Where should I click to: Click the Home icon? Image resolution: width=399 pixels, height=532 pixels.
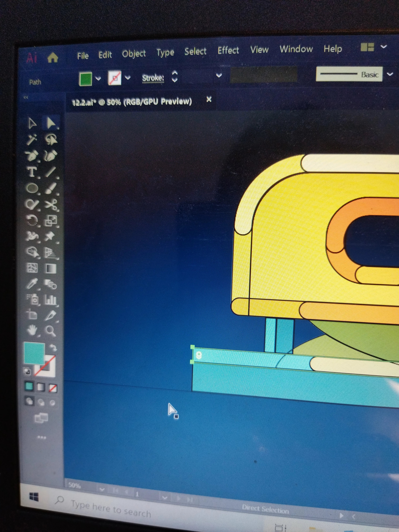[53, 58]
